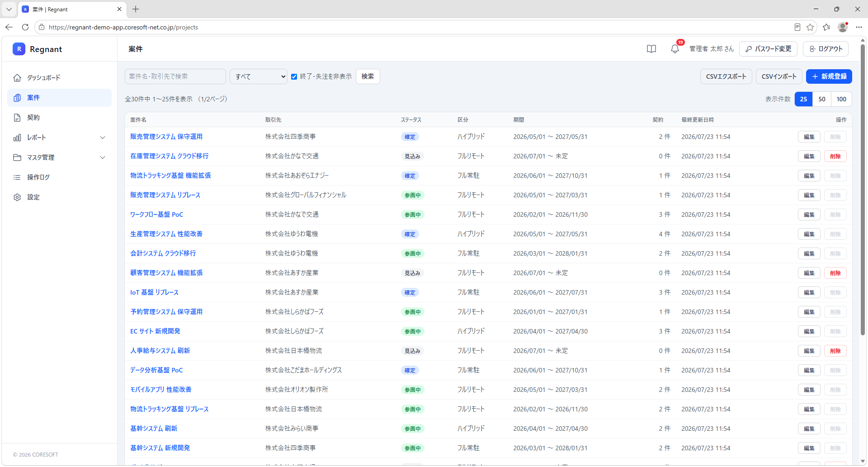868x467 pixels.
Task: Click the page vertical scrollbar
Action: point(863,190)
